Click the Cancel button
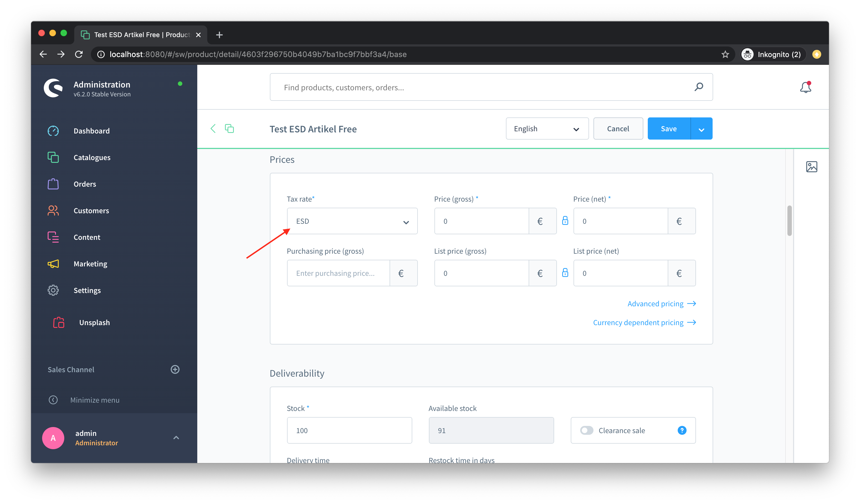Screen dimensions: 860x504 pyautogui.click(x=618, y=128)
